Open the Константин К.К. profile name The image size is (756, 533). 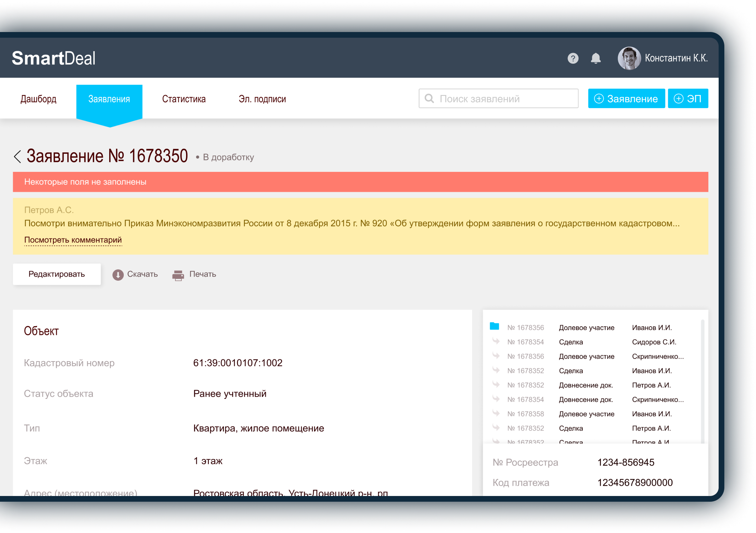[x=676, y=58]
